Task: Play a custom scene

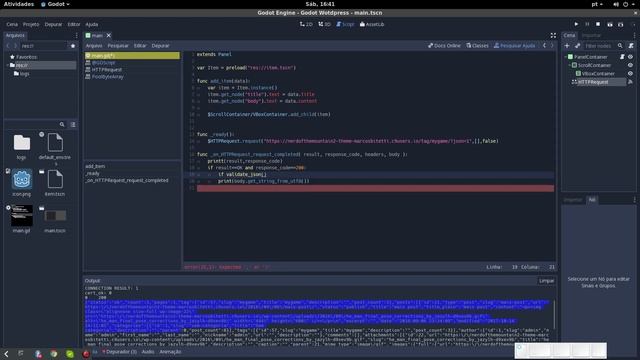Action: pos(620,24)
